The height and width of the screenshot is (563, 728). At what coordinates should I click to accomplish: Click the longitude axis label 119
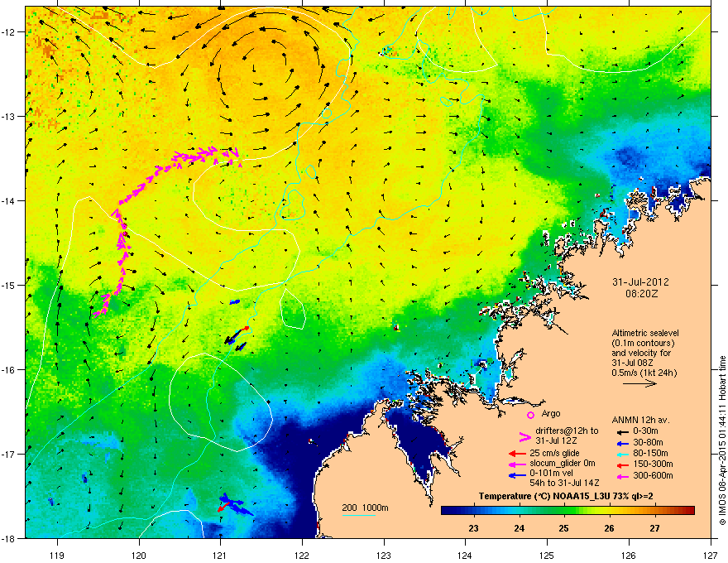57,555
